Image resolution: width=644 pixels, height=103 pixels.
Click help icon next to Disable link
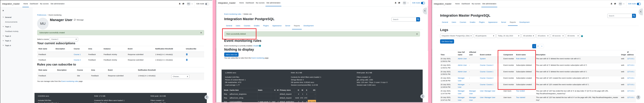pyautogui.click(x=260, y=46)
